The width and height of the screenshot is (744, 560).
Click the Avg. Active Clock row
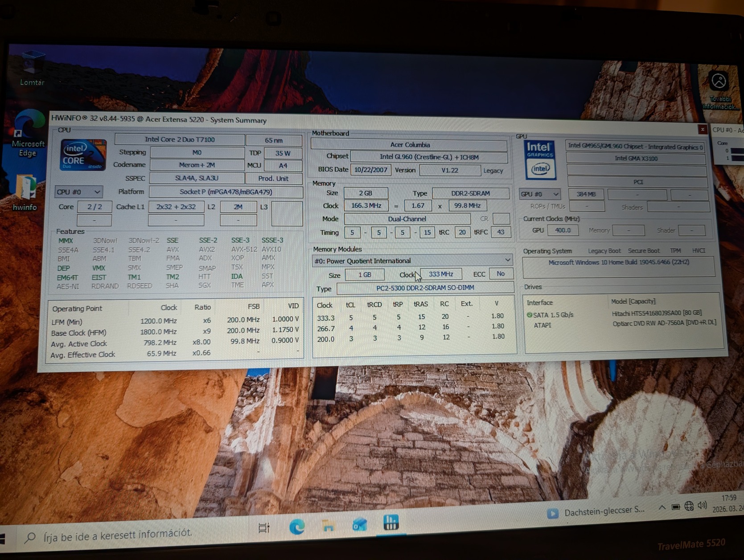175,342
